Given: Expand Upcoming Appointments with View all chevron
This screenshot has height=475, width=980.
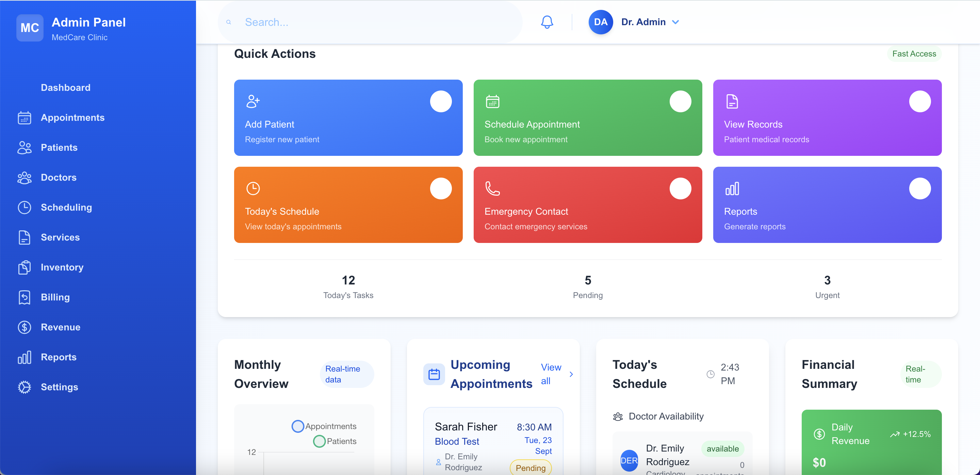Looking at the screenshot, I should (571, 374).
